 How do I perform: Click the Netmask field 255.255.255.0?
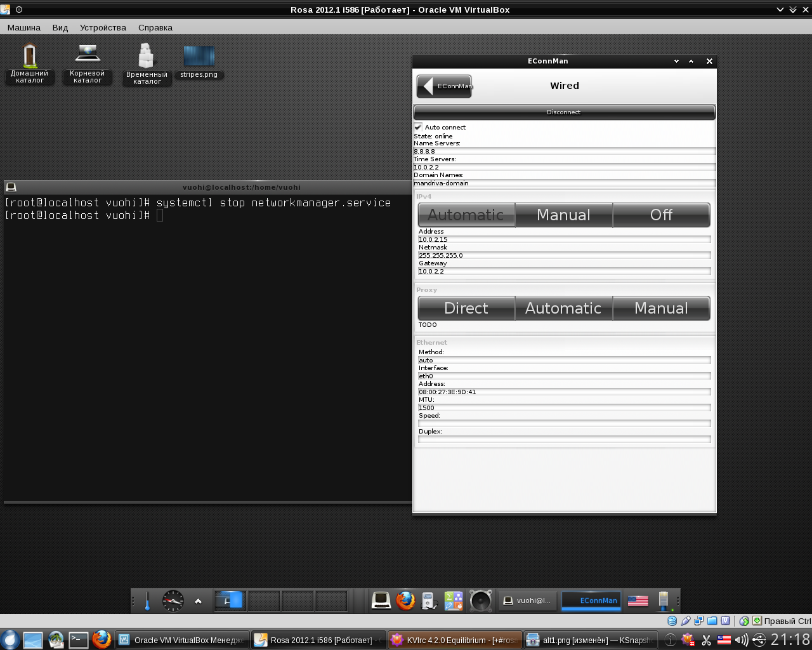(565, 256)
